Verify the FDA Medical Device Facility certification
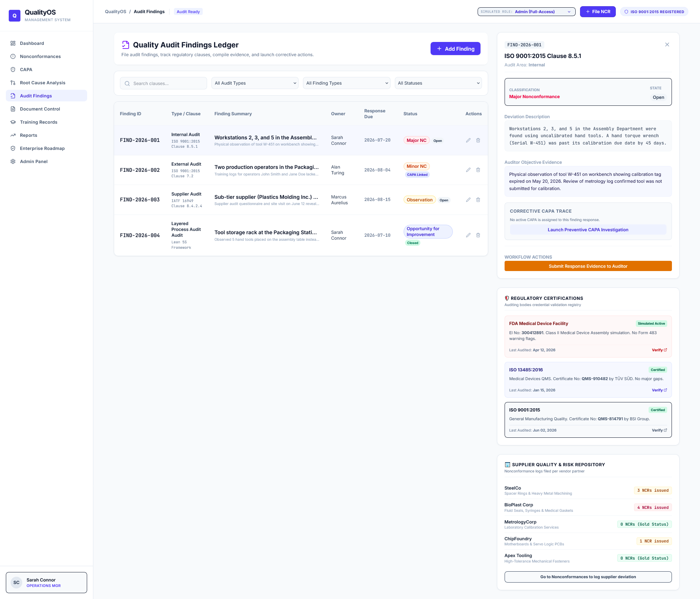 point(659,350)
